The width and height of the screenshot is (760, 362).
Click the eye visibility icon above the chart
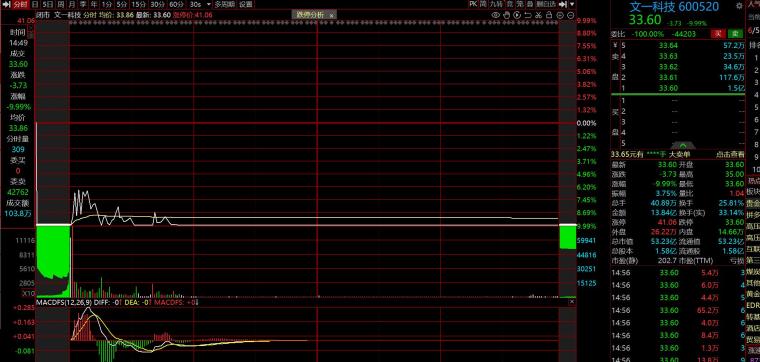coord(495,15)
